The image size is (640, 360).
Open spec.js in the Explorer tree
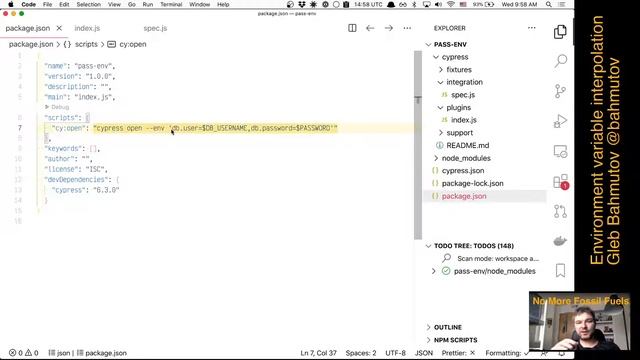(463, 95)
